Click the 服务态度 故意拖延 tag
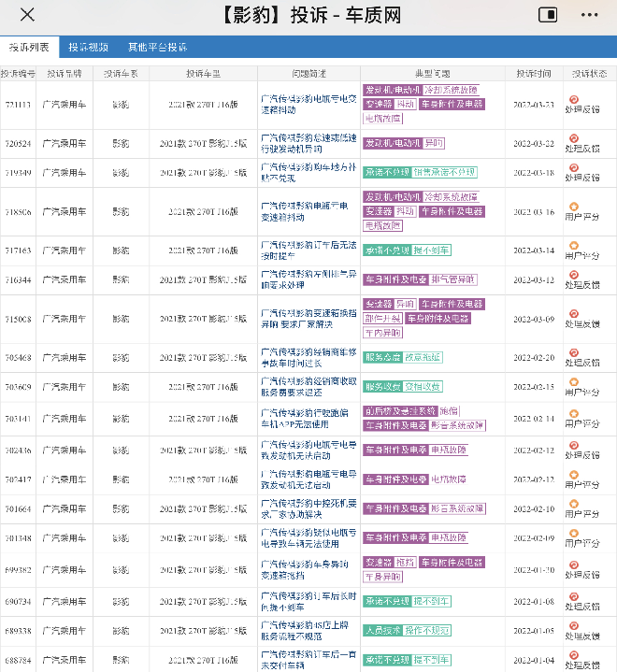Image resolution: width=617 pixels, height=672 pixels. pyautogui.click(x=403, y=357)
